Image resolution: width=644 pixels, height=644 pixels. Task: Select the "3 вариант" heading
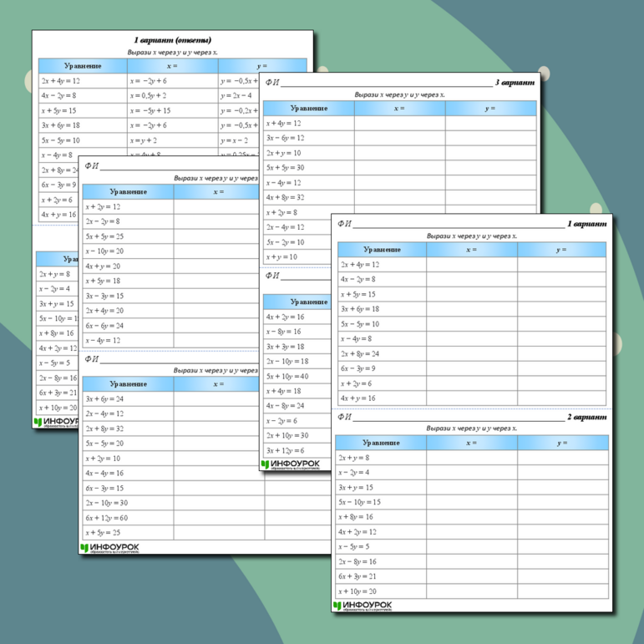pyautogui.click(x=515, y=83)
